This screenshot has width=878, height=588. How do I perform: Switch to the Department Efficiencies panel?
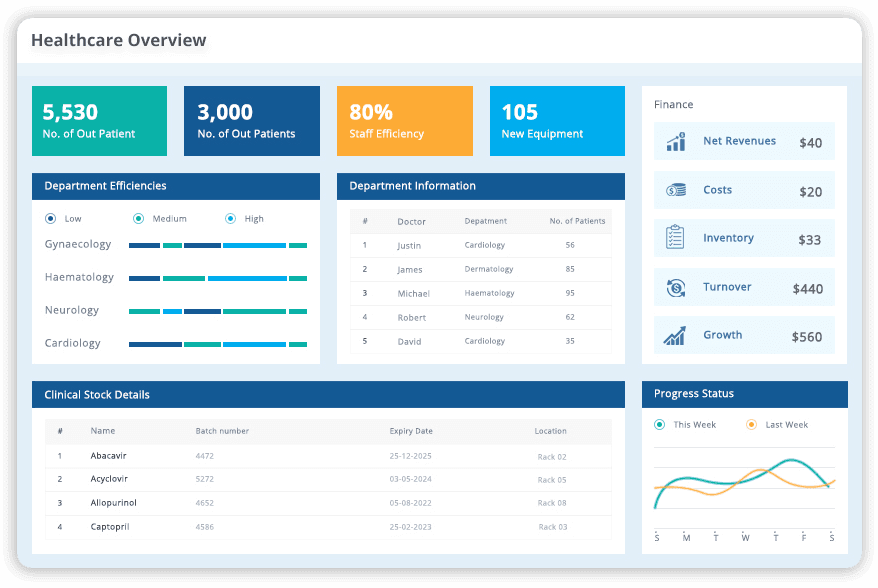point(104,186)
